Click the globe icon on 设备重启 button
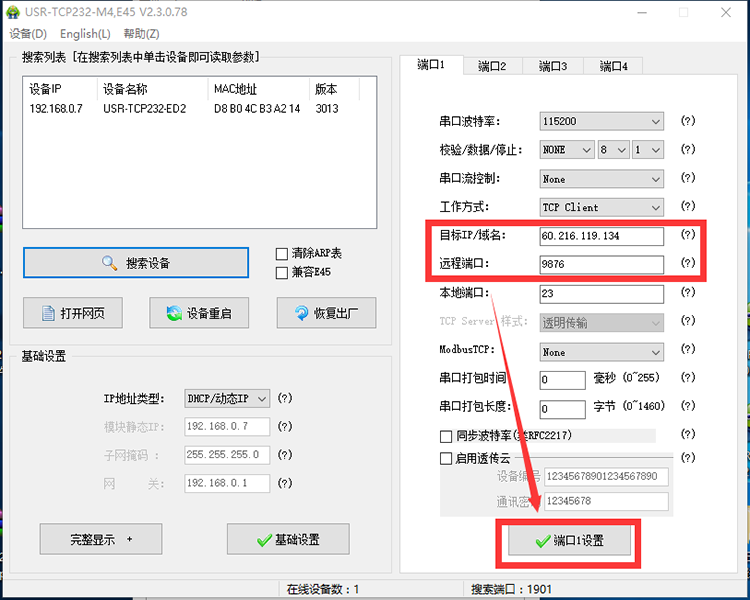 174,313
